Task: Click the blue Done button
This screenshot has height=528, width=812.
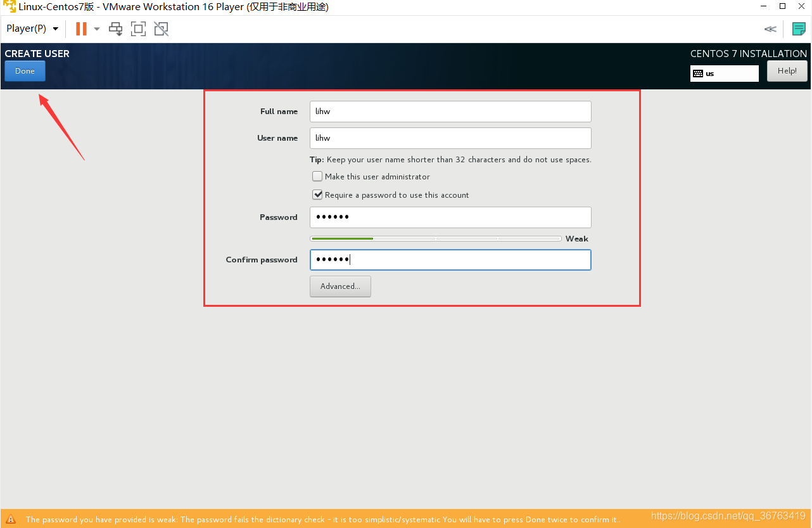Action: [25, 71]
